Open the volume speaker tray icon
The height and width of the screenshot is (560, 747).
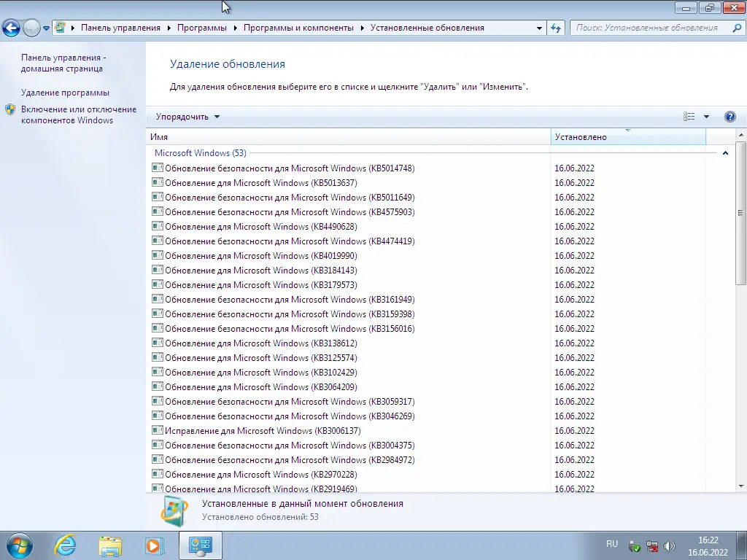tap(670, 546)
